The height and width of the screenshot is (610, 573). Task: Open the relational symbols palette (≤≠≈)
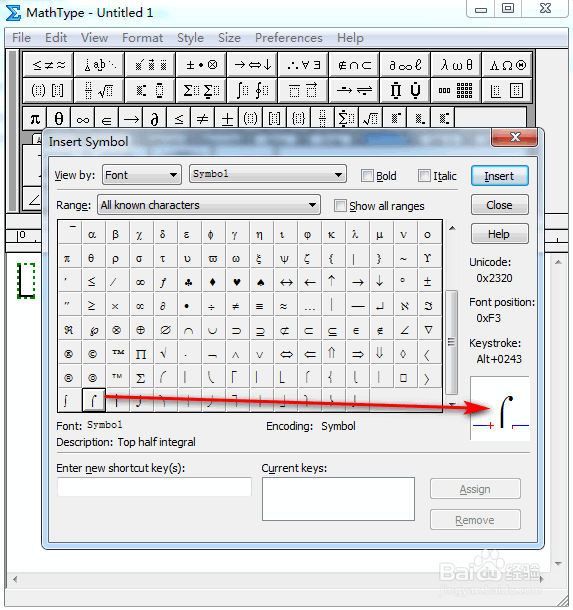pyautogui.click(x=48, y=65)
